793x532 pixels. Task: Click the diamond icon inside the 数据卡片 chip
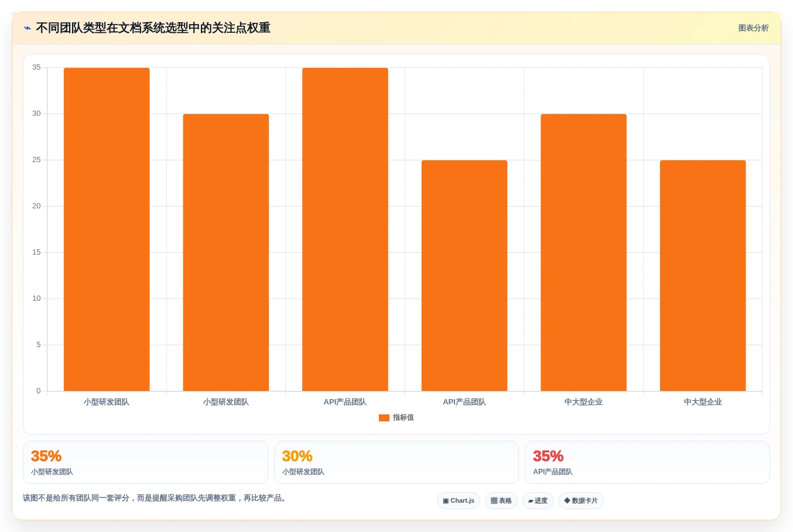pyautogui.click(x=567, y=500)
